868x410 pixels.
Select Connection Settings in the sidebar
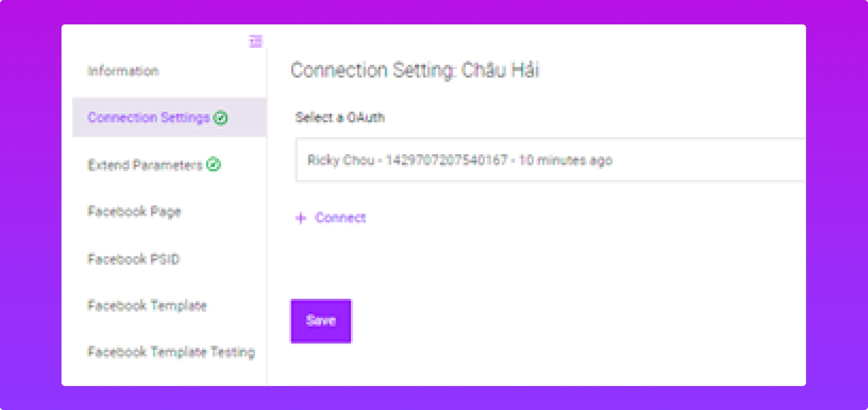point(169,117)
